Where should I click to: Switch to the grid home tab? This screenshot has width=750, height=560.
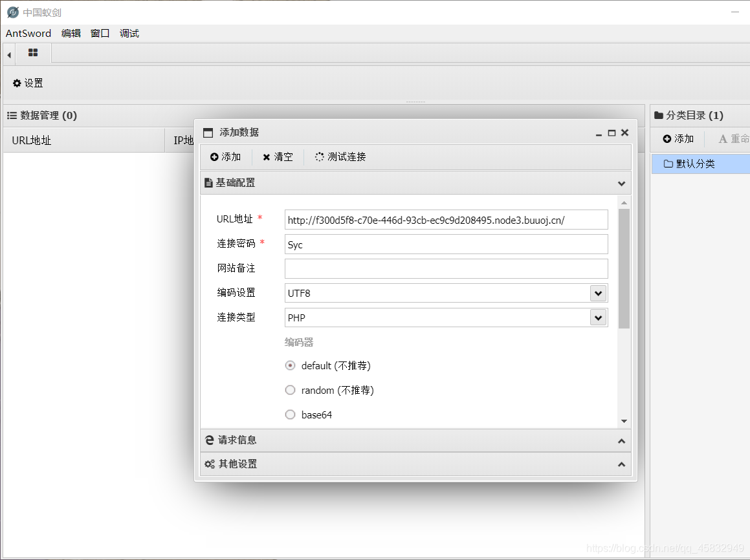(x=33, y=52)
